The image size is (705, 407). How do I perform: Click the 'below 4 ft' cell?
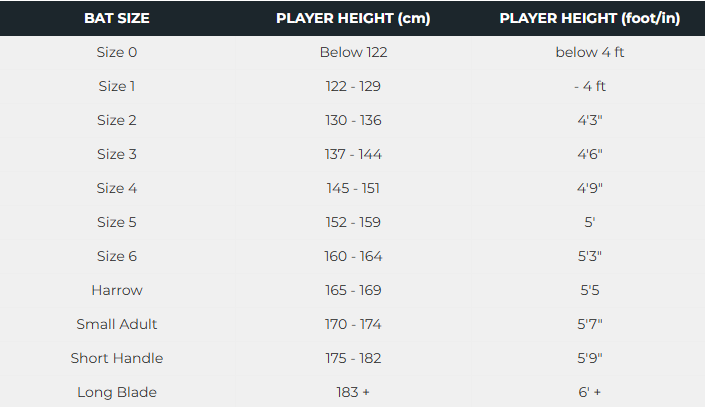[x=590, y=52]
